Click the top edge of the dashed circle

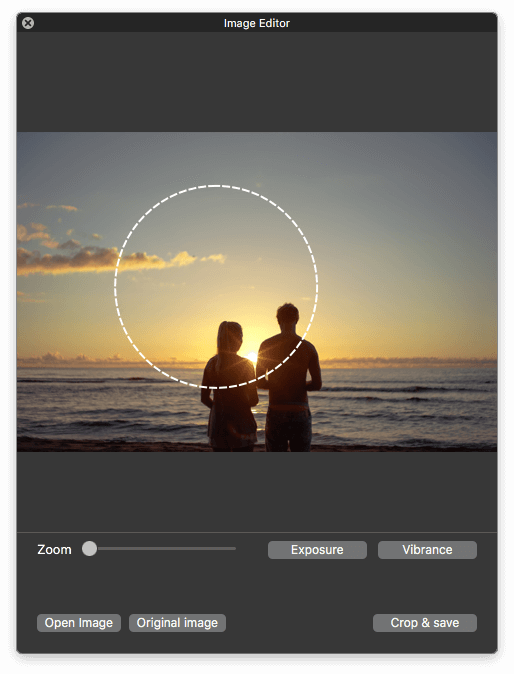[216, 186]
